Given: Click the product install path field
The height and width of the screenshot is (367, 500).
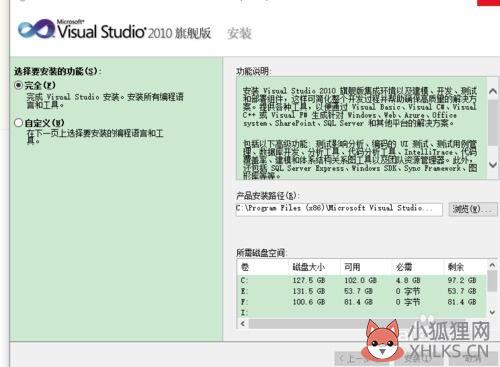Looking at the screenshot, I should (x=339, y=209).
